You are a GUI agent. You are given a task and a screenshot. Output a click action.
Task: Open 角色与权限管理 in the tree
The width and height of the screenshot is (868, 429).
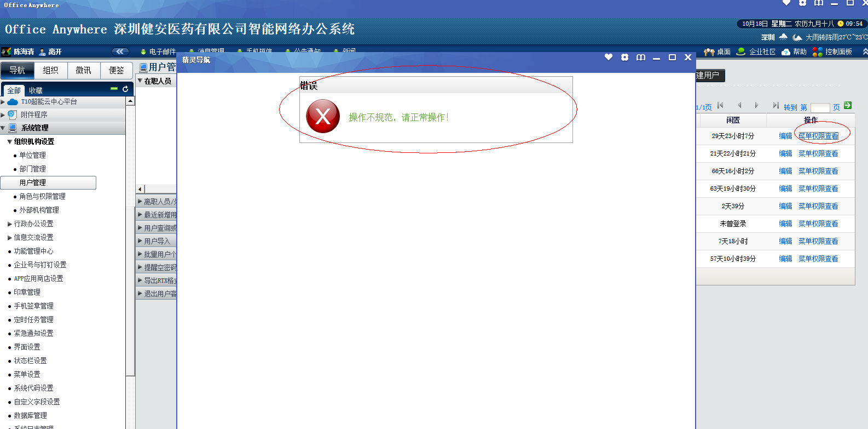click(x=42, y=196)
